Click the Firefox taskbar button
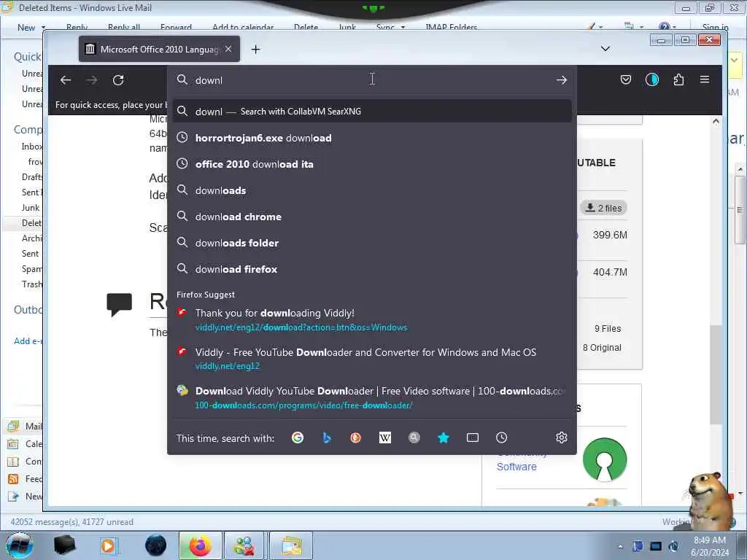Screen dimensions: 747x560 201,545
